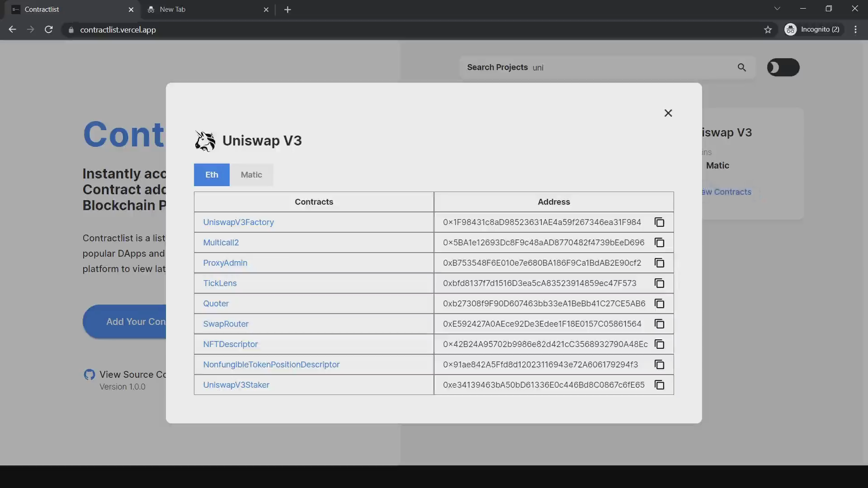Viewport: 868px width, 488px height.
Task: Open the Quoter contract link
Action: [x=216, y=304]
